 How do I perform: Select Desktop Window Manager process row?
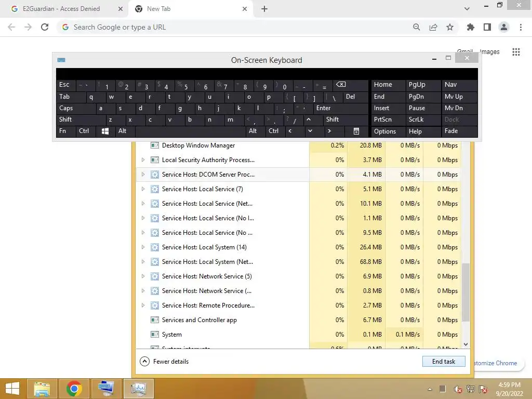tap(298, 145)
